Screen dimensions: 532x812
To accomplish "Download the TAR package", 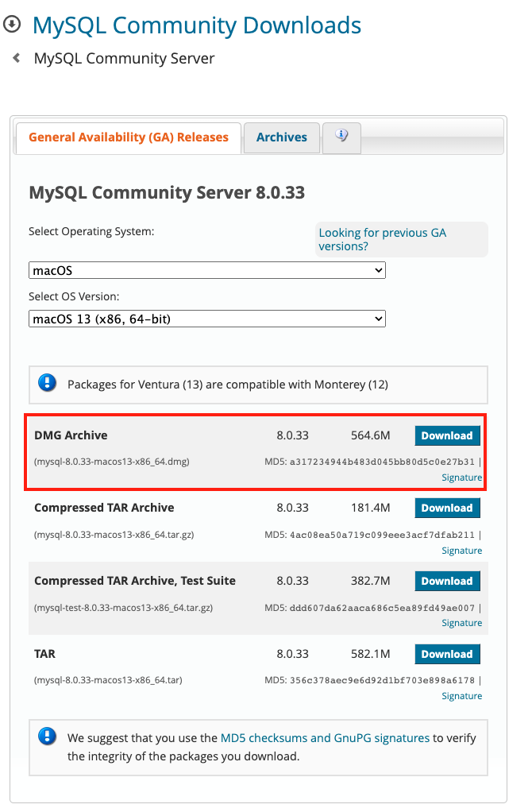I will (x=447, y=654).
